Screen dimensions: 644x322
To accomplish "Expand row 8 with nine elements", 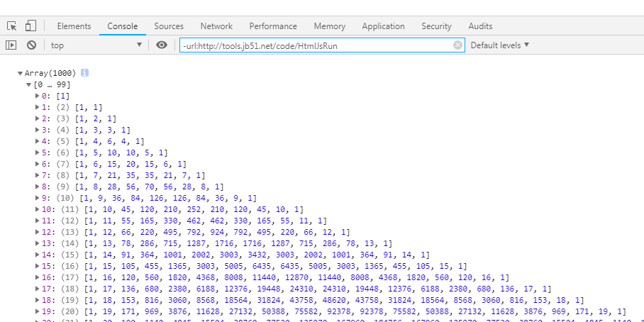I will click(x=38, y=187).
